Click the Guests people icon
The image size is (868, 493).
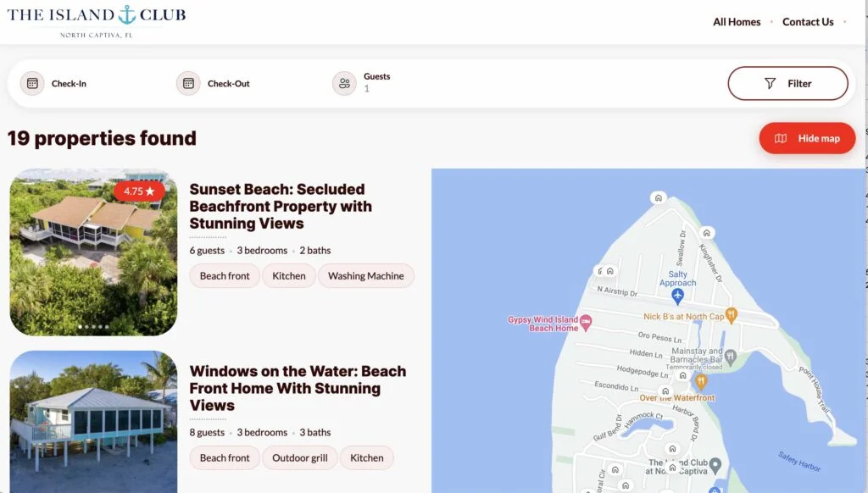tap(344, 84)
